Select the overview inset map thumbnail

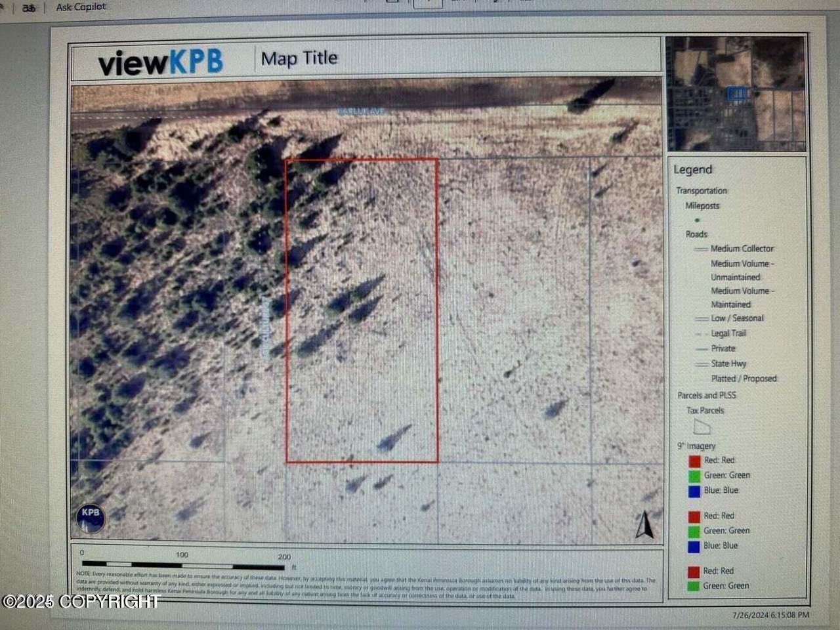[x=736, y=93]
